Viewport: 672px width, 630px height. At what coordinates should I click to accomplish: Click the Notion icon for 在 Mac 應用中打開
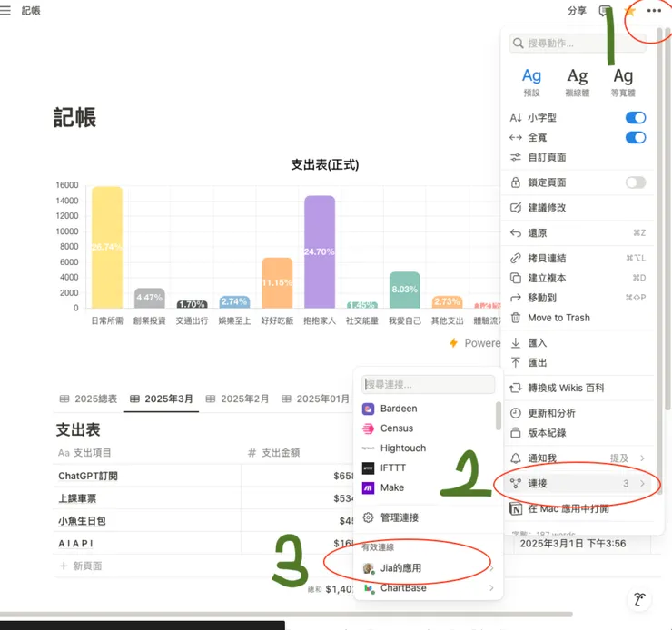(x=516, y=508)
